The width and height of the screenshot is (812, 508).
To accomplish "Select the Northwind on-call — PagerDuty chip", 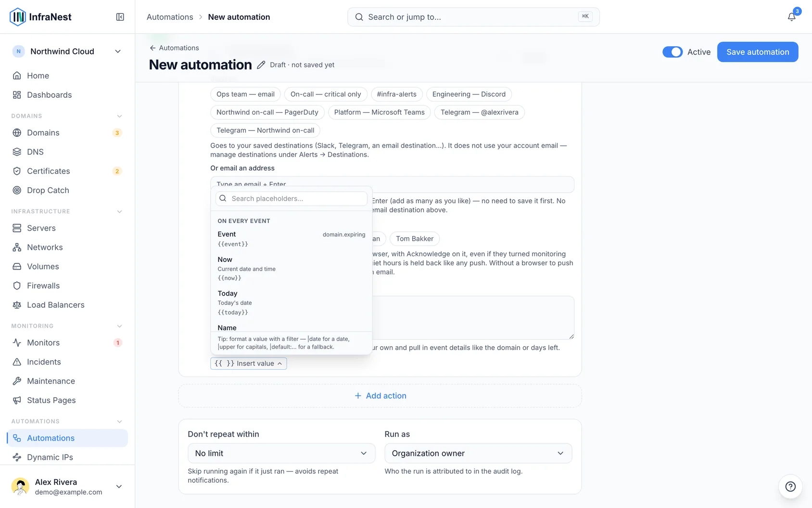I will 267,112.
